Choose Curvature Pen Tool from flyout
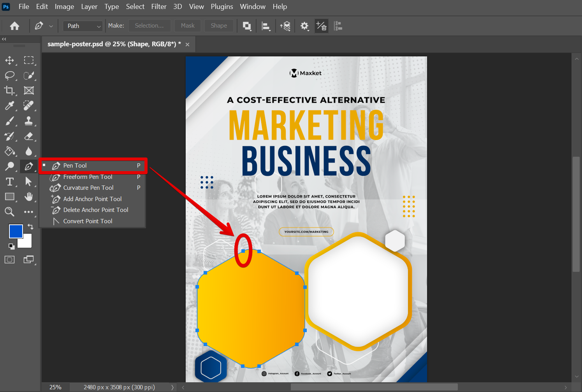The height and width of the screenshot is (392, 582). click(x=88, y=188)
